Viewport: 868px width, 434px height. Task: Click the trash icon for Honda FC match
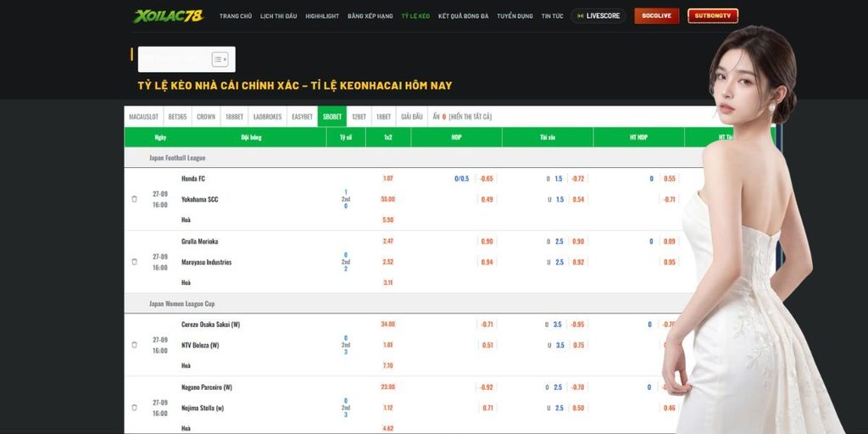tap(134, 198)
